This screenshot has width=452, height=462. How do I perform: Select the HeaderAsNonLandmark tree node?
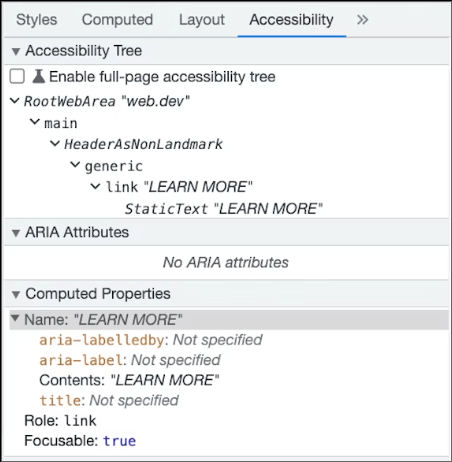coord(143,144)
